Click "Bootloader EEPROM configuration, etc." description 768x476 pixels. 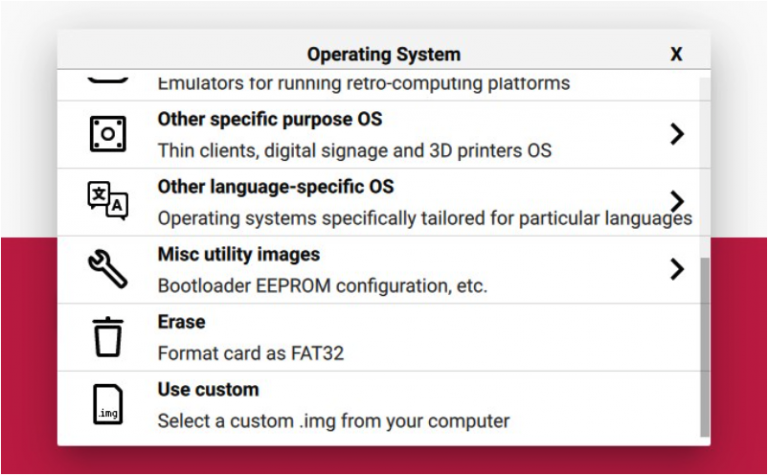(322, 286)
